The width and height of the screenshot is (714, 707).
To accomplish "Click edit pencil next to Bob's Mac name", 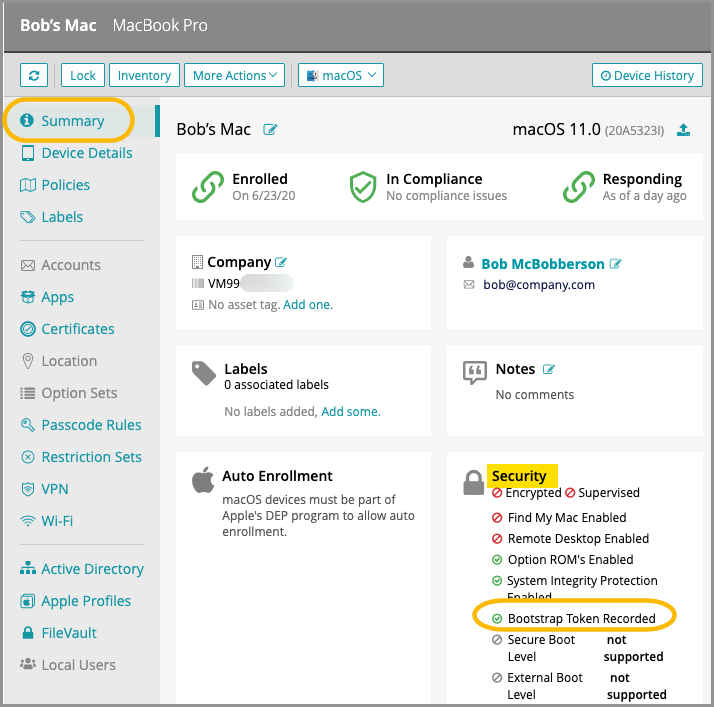I will click(270, 130).
